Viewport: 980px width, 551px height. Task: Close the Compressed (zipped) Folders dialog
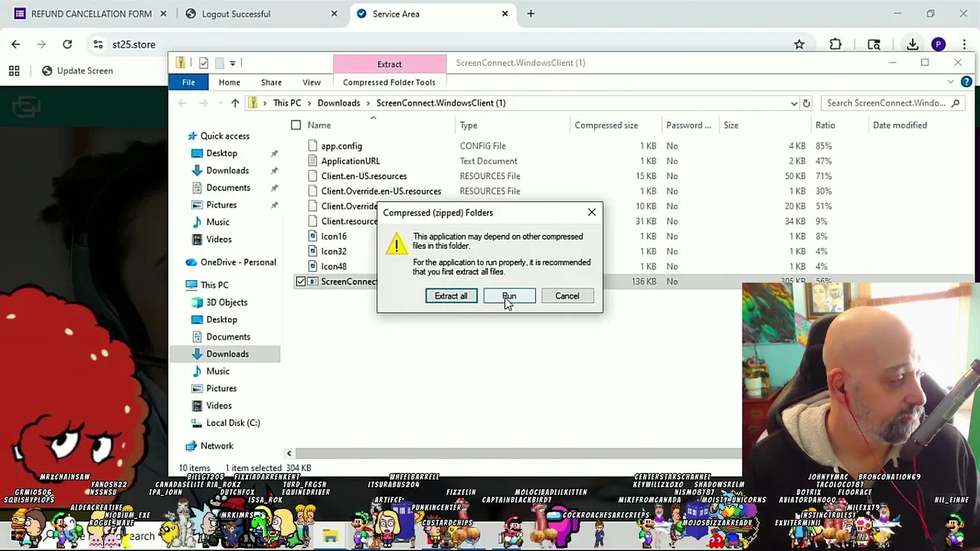pos(592,213)
